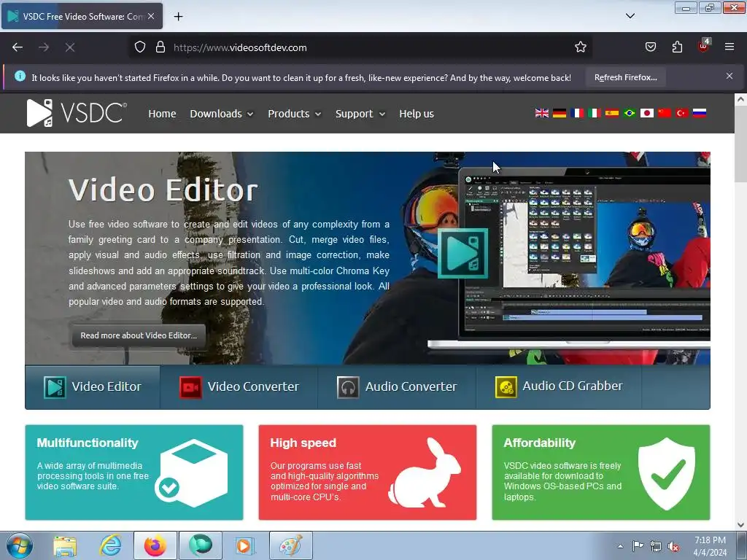Viewport: 747px width, 560px height.
Task: Open the list all tabs chevron
Action: click(630, 16)
